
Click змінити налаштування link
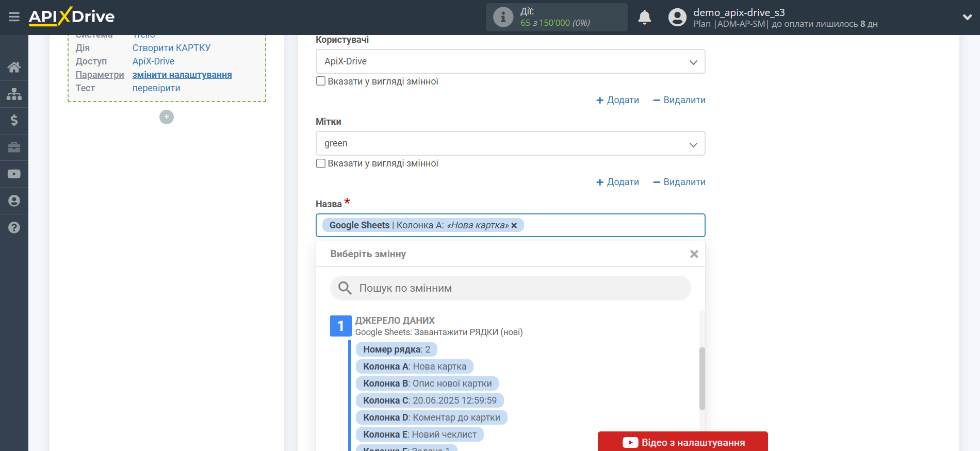[x=182, y=75]
